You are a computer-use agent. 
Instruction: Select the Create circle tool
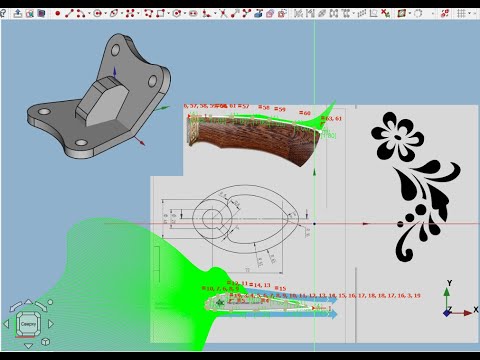point(97,14)
